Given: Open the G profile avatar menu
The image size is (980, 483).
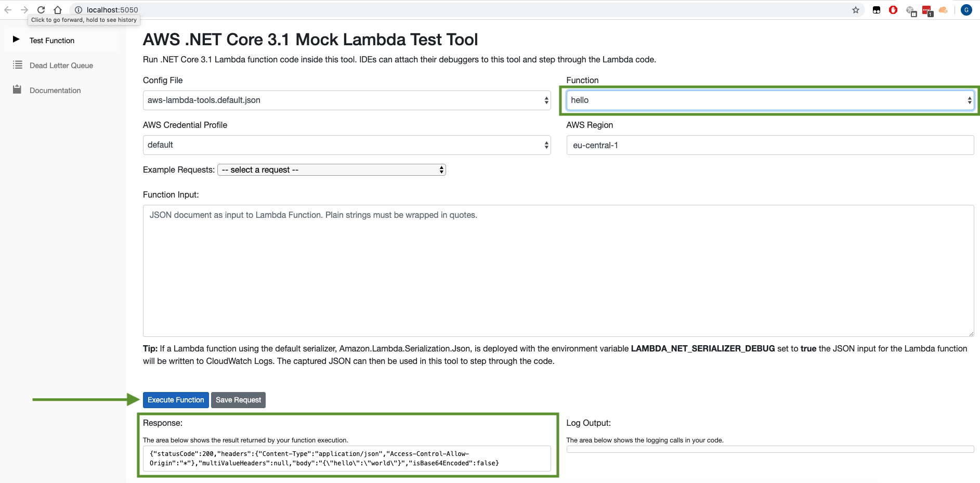Looking at the screenshot, I should point(966,10).
